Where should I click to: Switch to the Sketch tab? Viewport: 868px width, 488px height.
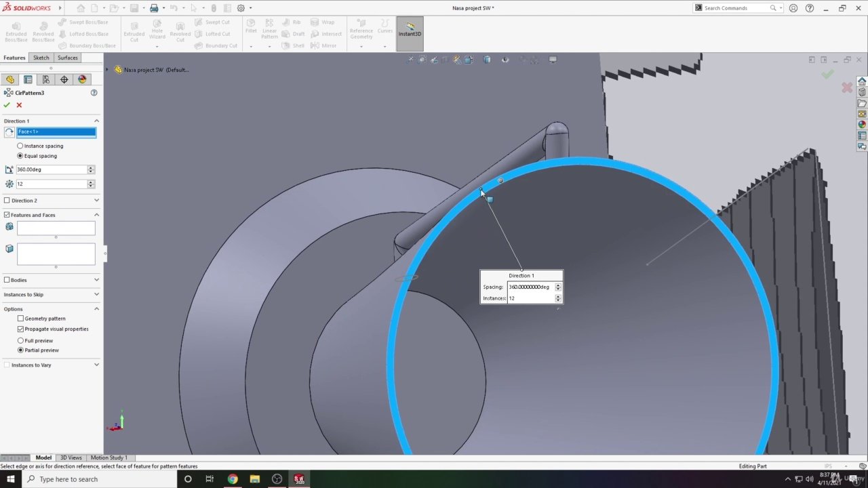pos(41,58)
